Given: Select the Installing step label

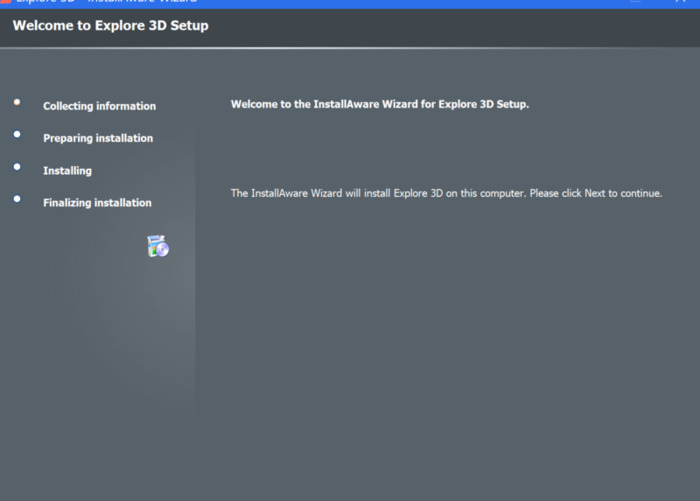Looking at the screenshot, I should click(x=67, y=171).
